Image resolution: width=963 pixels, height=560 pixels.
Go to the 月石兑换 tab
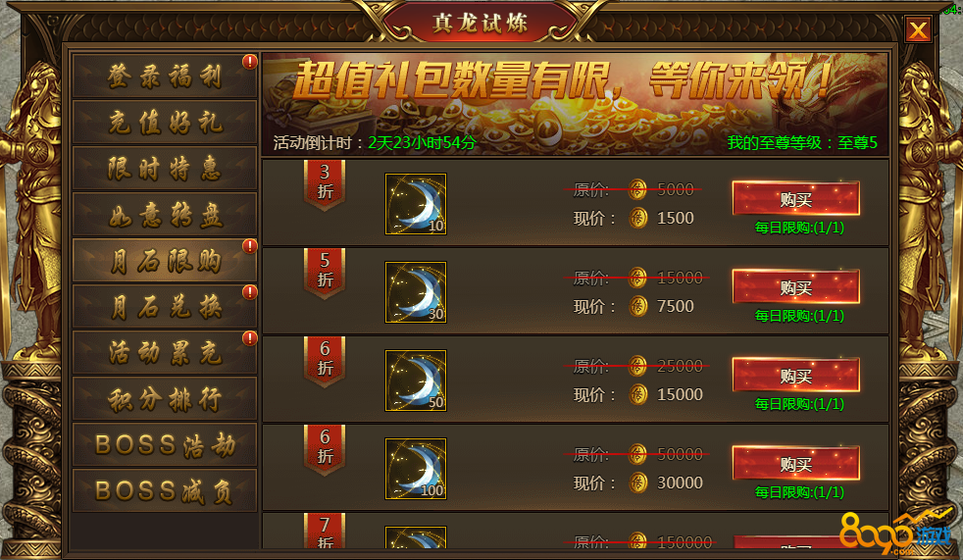coord(165,306)
